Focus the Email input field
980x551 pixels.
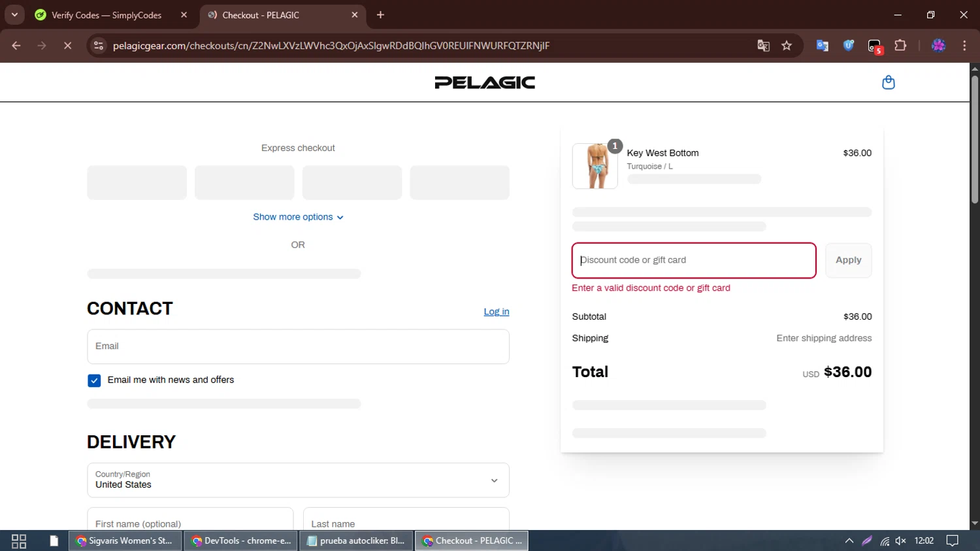point(298,346)
